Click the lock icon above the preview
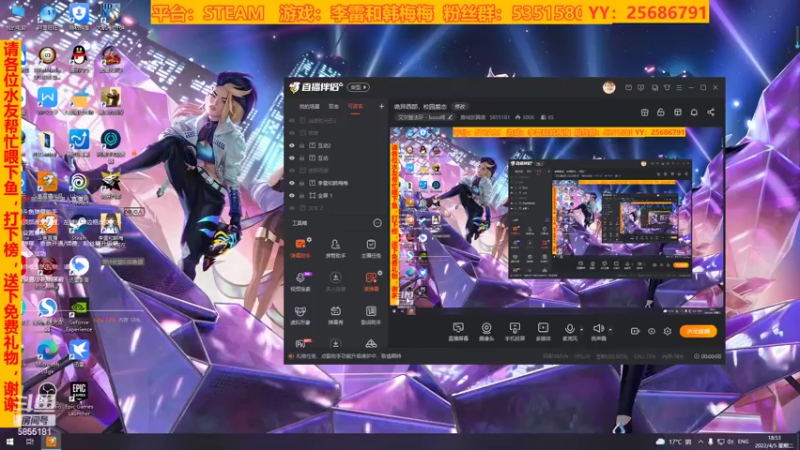Viewport: 800px width, 450px height. click(x=661, y=112)
